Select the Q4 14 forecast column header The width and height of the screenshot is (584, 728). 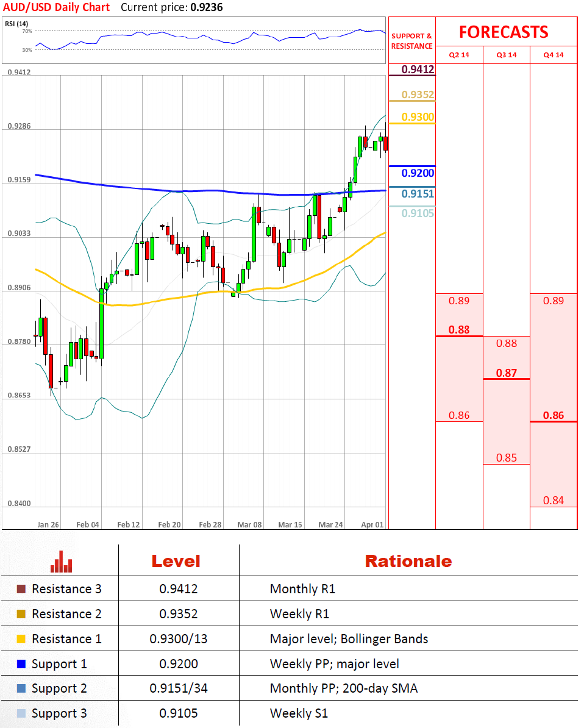tap(553, 55)
